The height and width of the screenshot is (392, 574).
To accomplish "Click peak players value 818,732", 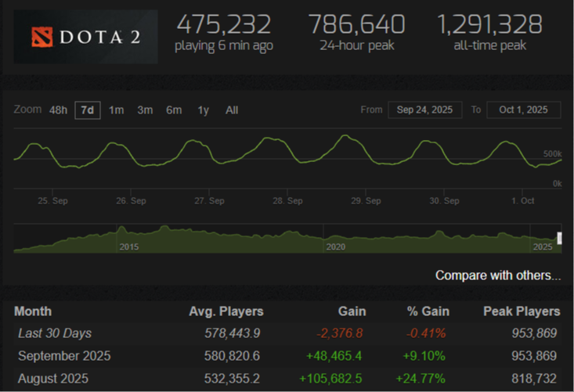I will (534, 379).
